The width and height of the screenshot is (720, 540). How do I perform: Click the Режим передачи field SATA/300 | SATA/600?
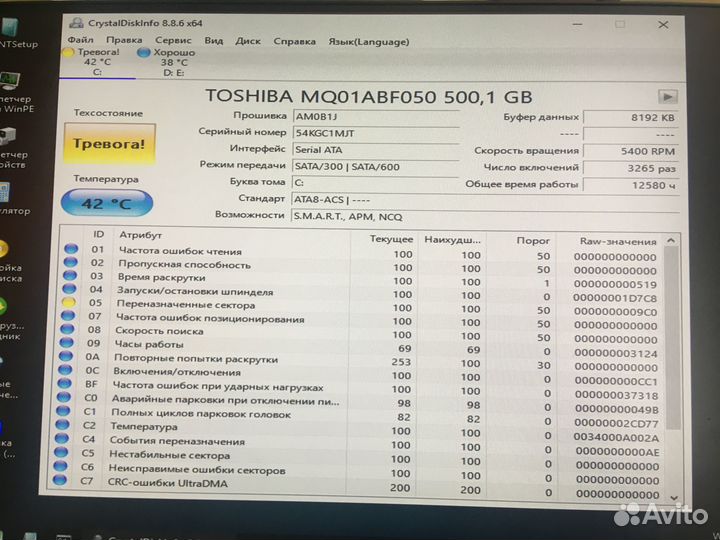[376, 167]
